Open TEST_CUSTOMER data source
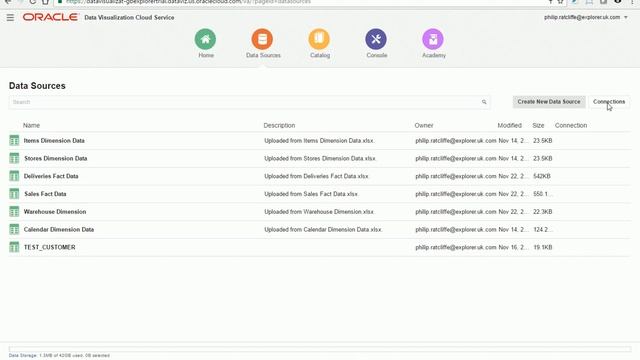 coord(49,247)
